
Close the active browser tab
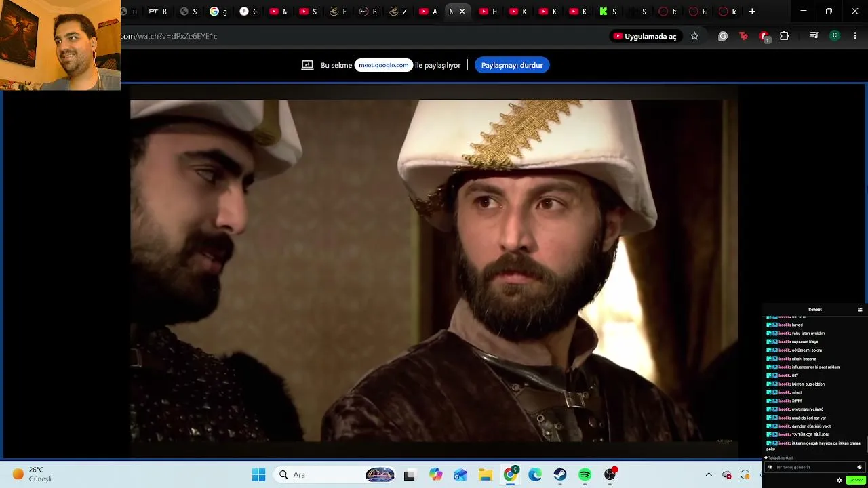pyautogui.click(x=462, y=12)
